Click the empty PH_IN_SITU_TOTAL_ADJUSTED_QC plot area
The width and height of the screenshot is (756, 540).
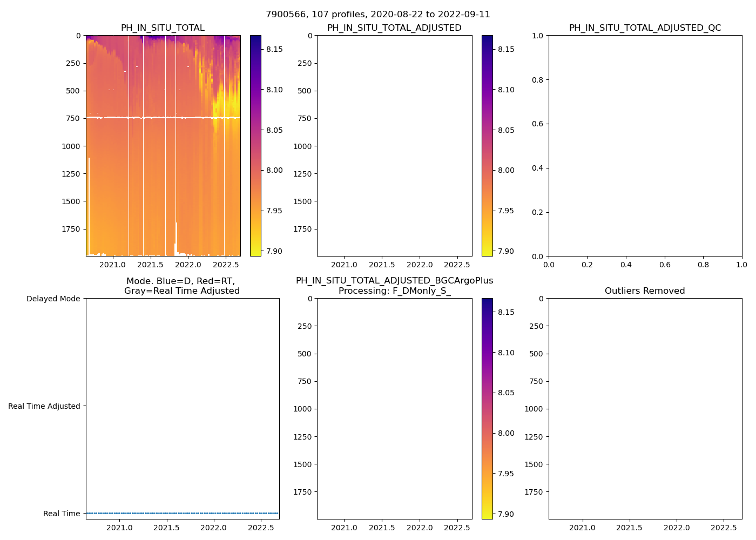coord(645,146)
